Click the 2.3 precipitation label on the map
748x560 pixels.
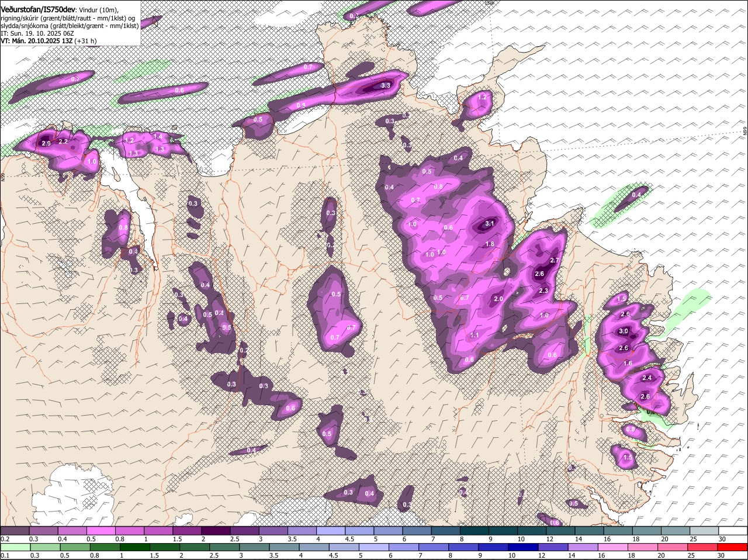tap(543, 291)
